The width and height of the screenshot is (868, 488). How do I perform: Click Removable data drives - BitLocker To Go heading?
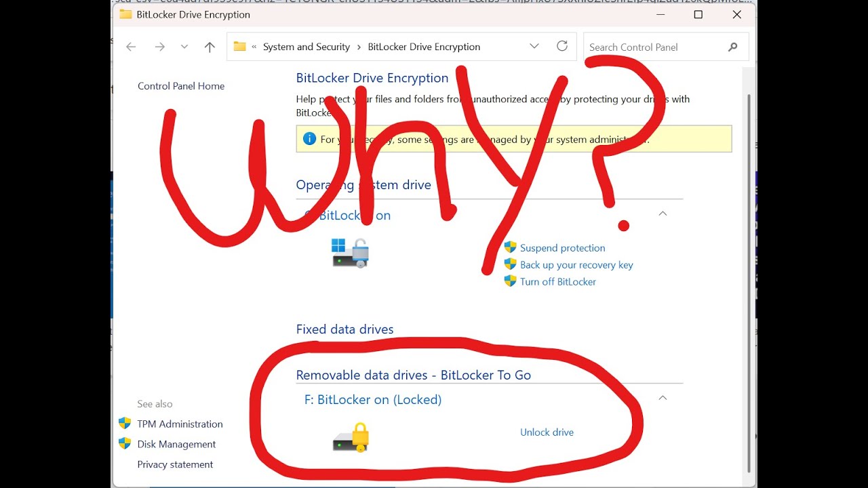pos(414,375)
